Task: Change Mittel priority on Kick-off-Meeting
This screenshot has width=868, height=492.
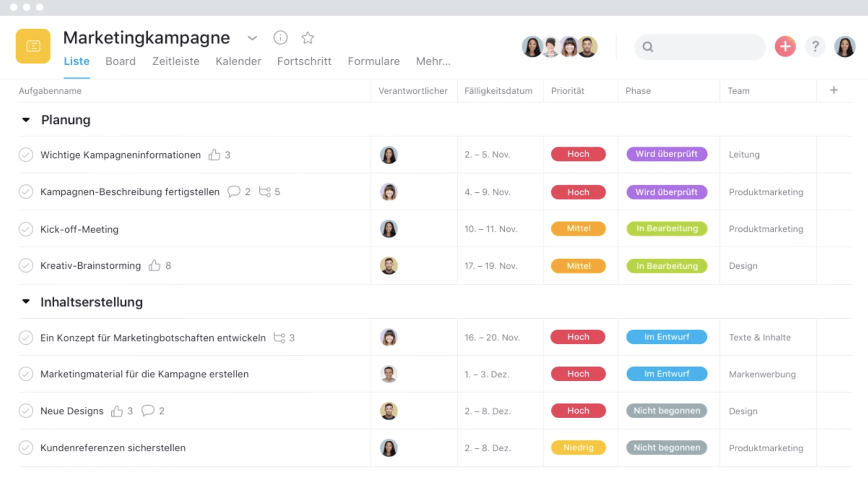Action: click(578, 229)
